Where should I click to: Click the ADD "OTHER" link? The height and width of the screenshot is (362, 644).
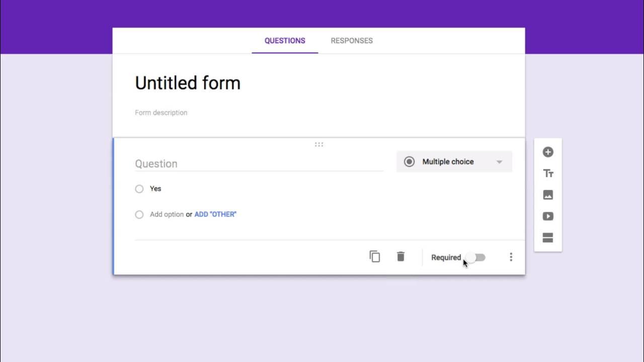tap(215, 214)
